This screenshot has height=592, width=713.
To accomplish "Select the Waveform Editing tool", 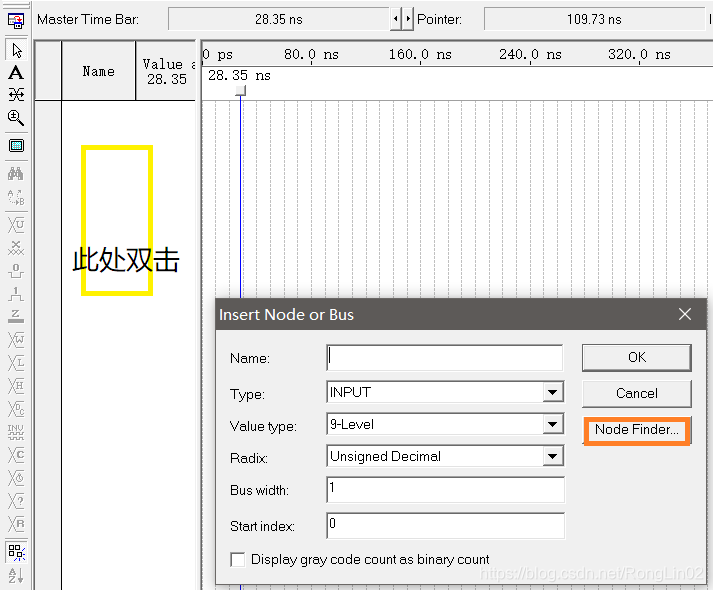I will pyautogui.click(x=16, y=95).
